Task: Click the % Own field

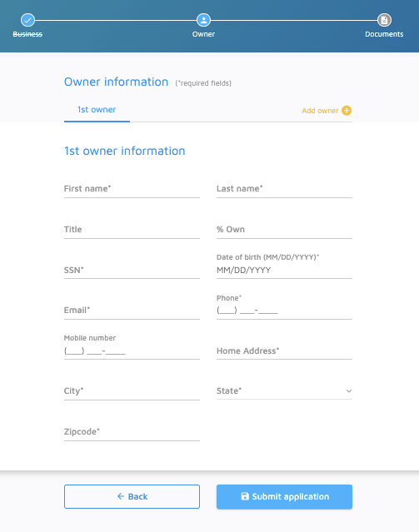Action: (284, 229)
